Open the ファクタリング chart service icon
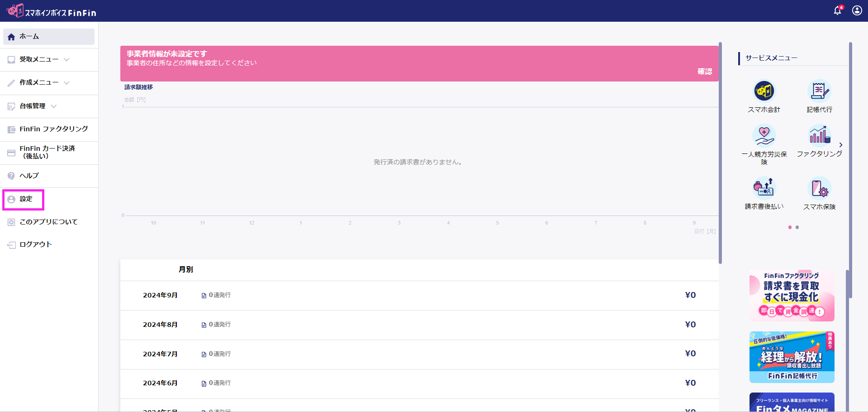This screenshot has height=412, width=868. pyautogui.click(x=819, y=135)
